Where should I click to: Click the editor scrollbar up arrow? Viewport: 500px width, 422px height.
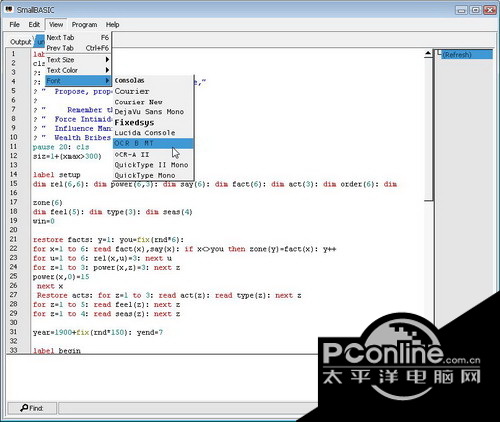(x=428, y=54)
